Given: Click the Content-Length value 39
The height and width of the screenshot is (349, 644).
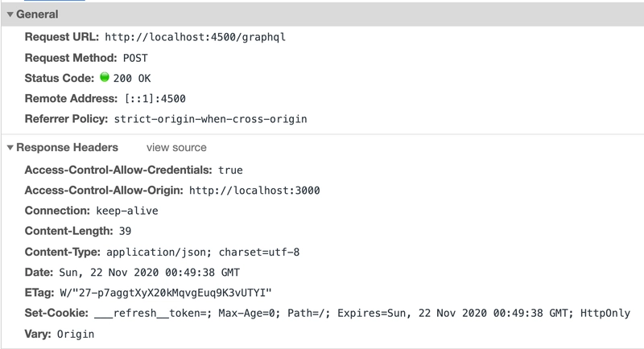Looking at the screenshot, I should pyautogui.click(x=126, y=232).
